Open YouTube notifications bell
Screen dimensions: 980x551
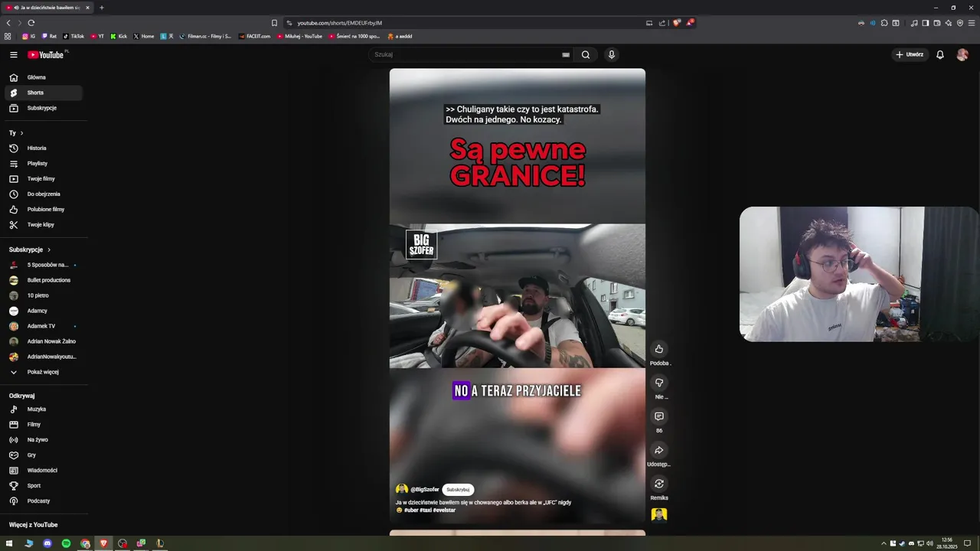(x=940, y=54)
